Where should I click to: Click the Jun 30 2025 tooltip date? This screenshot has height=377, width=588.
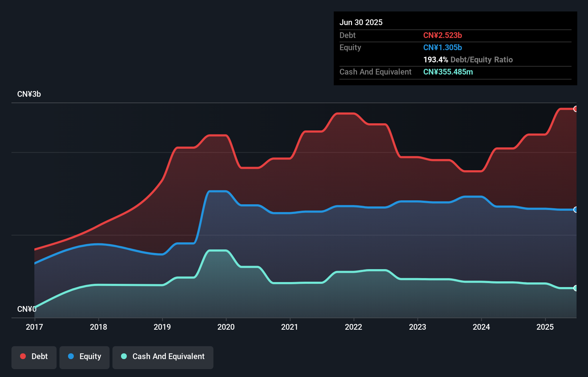[x=361, y=22]
